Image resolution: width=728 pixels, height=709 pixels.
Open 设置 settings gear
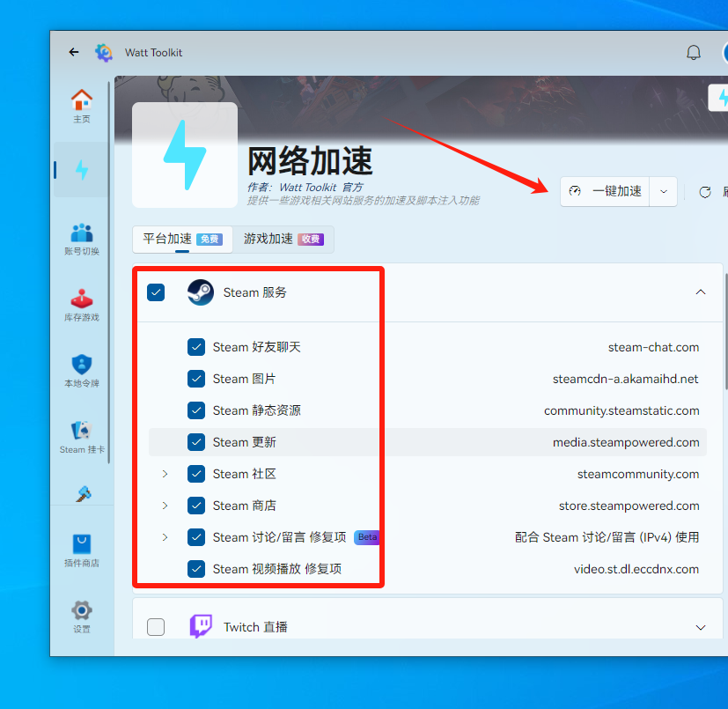[82, 616]
